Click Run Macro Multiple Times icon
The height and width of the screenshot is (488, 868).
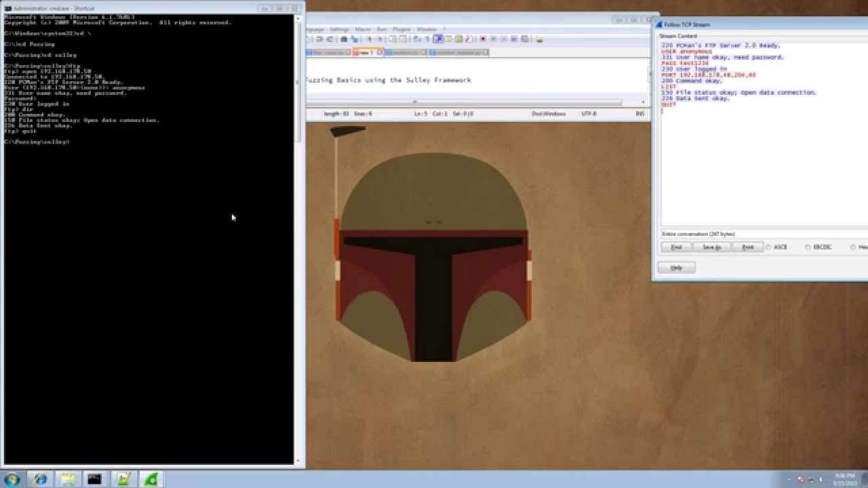pos(514,39)
